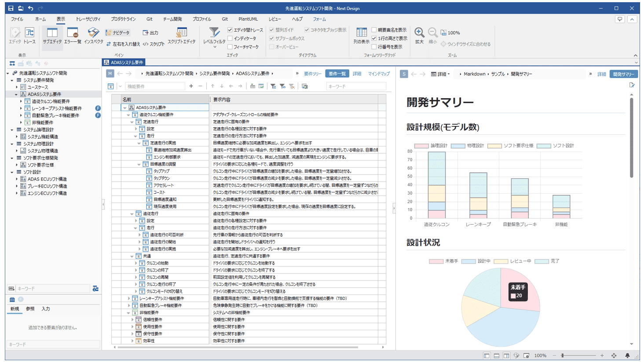Open the トレーサビリティ ribbon tab
This screenshot has width=644, height=362.
point(88,19)
